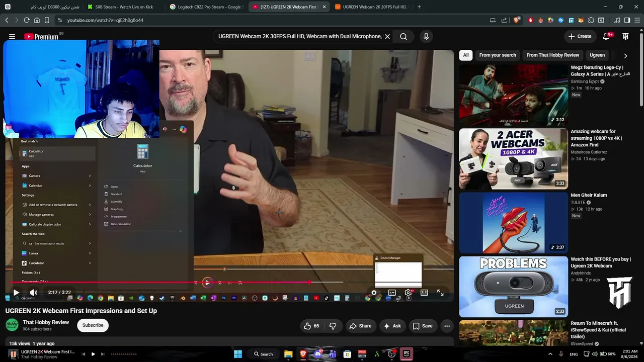Open the Windows Start menu

[x=238, y=354]
